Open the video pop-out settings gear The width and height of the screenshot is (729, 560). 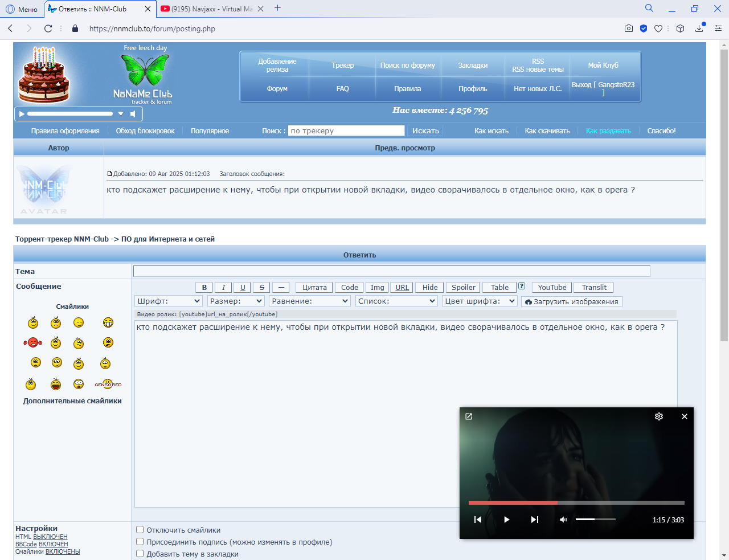click(659, 416)
